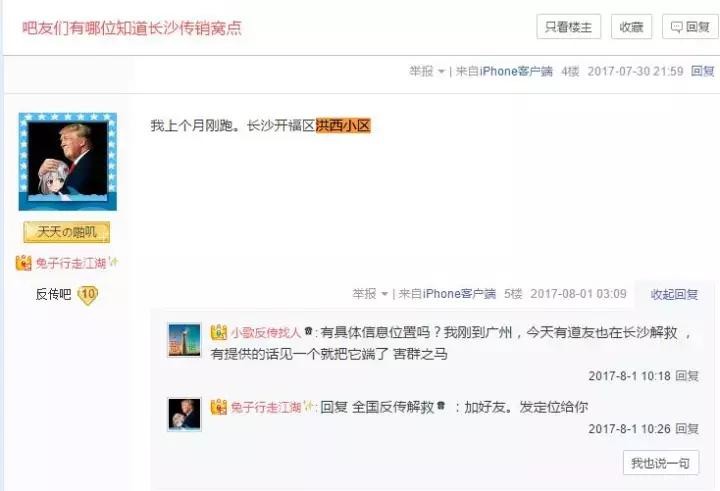720x491 pixels.
Task: Open the small avatar of the 兔子行走江湖 reply
Action: pyautogui.click(x=184, y=414)
